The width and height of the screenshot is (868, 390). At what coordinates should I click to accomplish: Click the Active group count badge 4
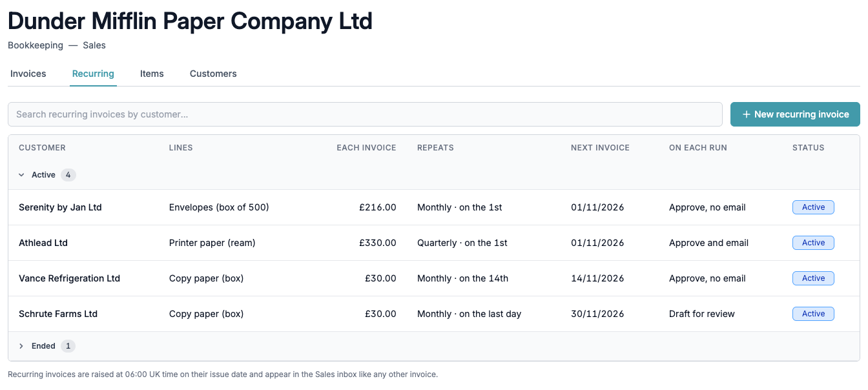(x=68, y=175)
